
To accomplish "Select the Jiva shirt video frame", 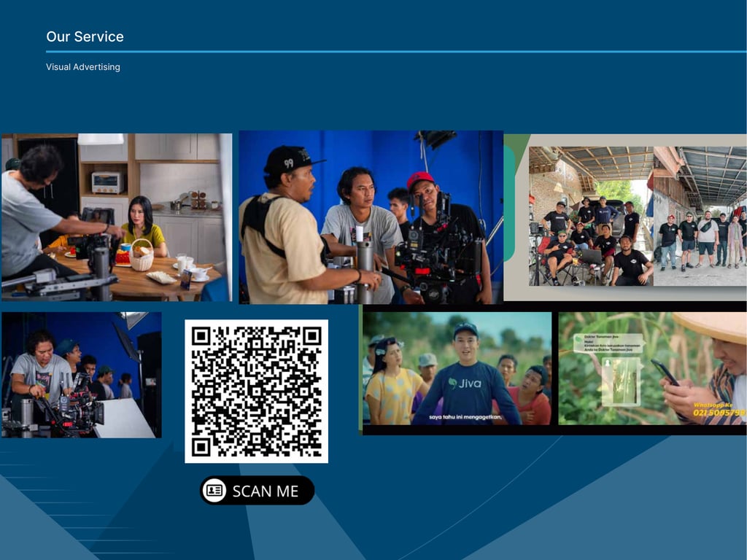I will pyautogui.click(x=457, y=368).
